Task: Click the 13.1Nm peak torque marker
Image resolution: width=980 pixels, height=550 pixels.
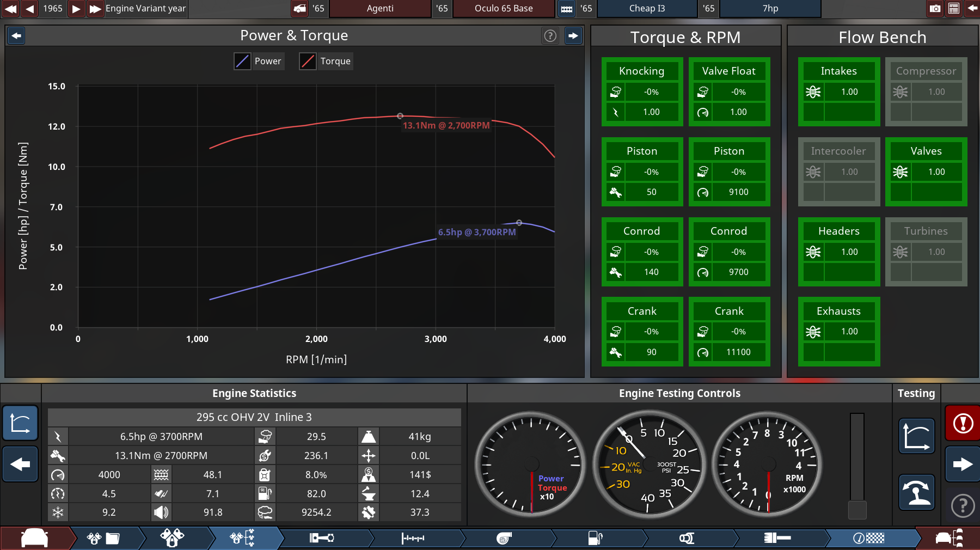Action: 400,116
